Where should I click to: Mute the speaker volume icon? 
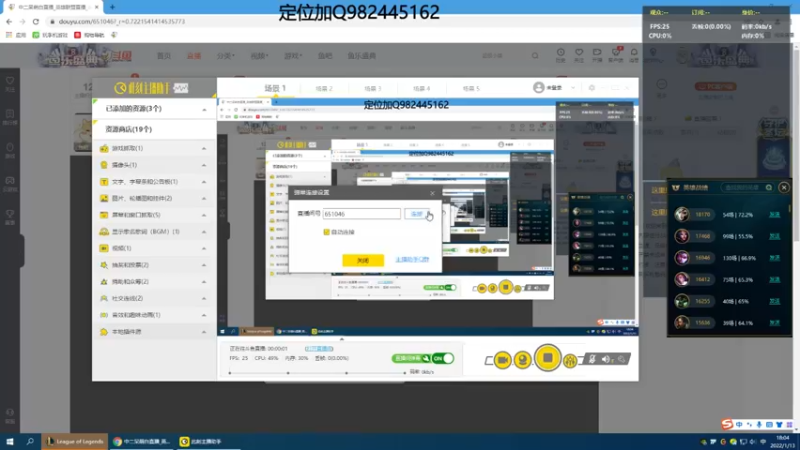coord(606,359)
